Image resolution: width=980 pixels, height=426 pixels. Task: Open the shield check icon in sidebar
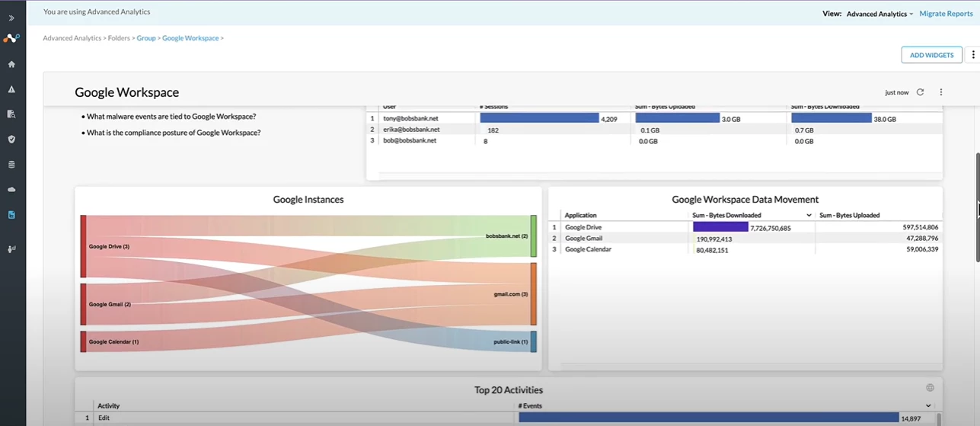point(11,139)
